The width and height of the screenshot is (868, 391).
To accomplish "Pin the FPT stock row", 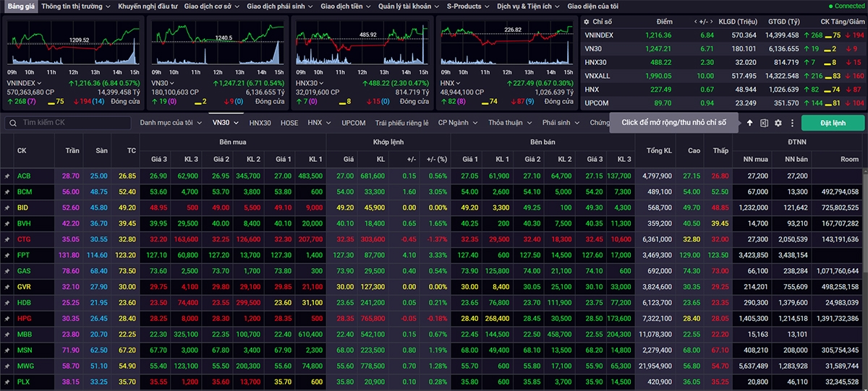I will [x=7, y=255].
